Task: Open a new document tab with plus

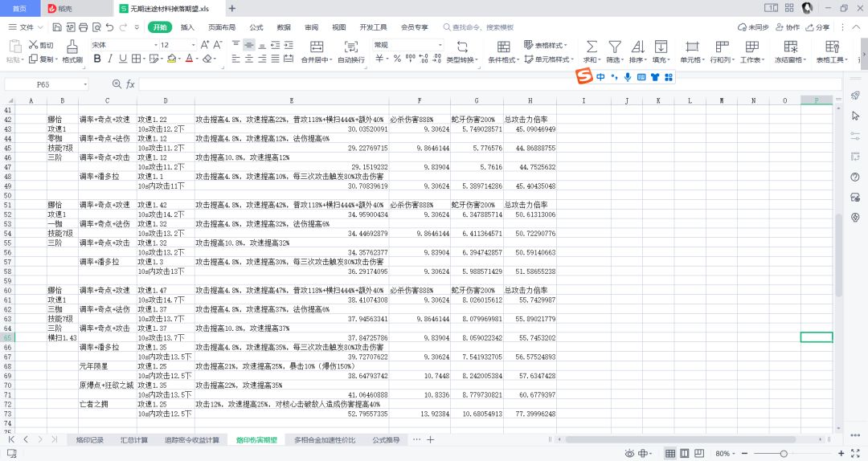Action: point(232,8)
